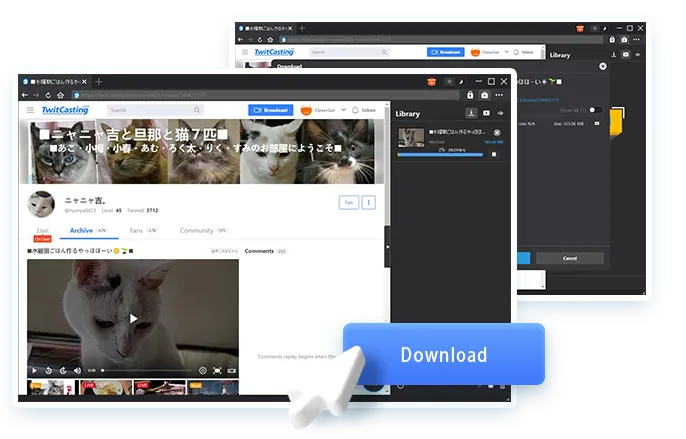Rewind with the skip-back icon in the video controls
The image size is (686, 439).
tap(49, 371)
